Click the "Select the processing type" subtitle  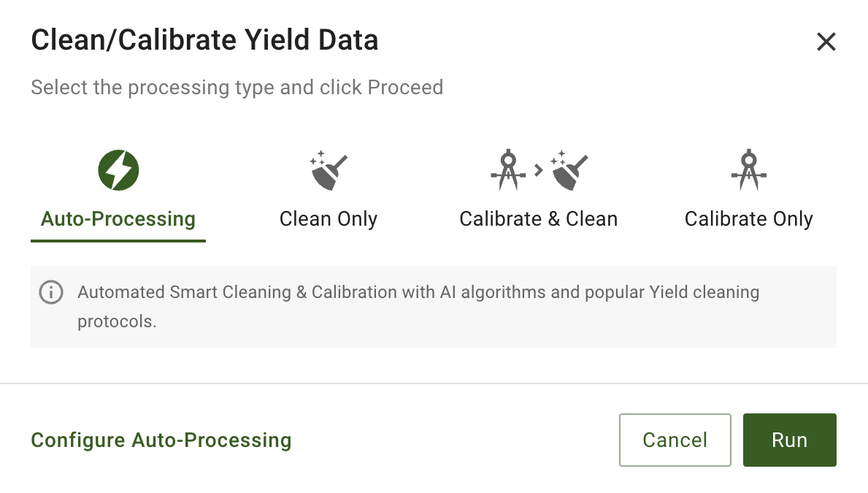[x=237, y=88]
